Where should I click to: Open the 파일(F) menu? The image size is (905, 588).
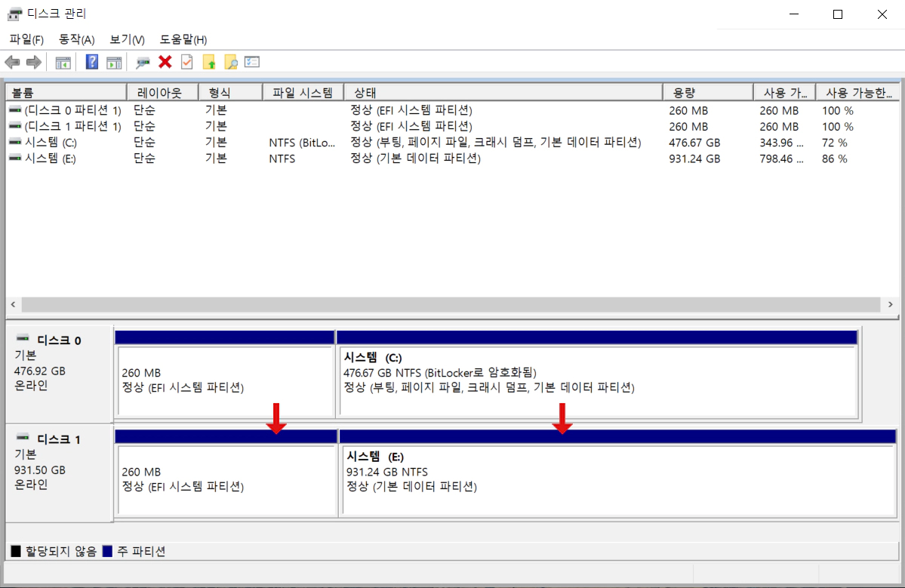point(26,39)
